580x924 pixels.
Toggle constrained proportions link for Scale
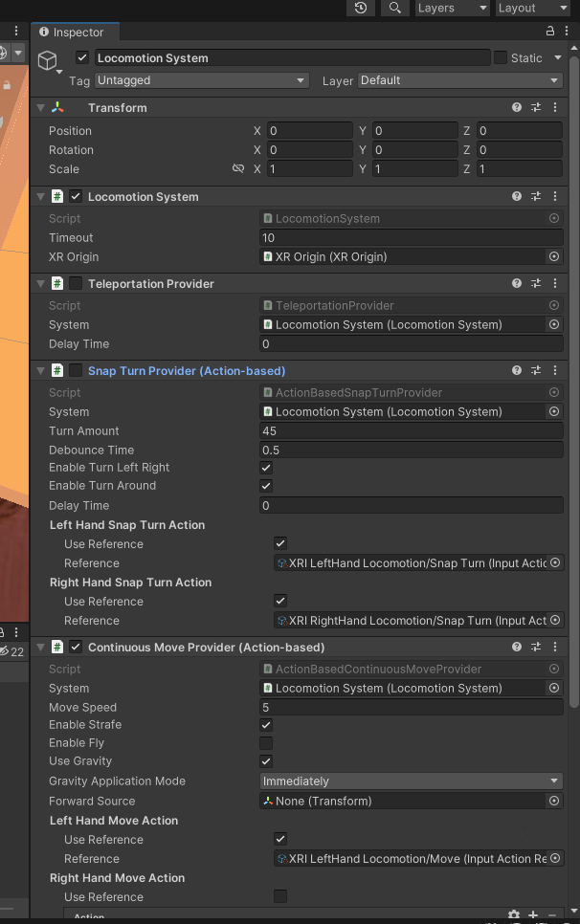coord(238,169)
